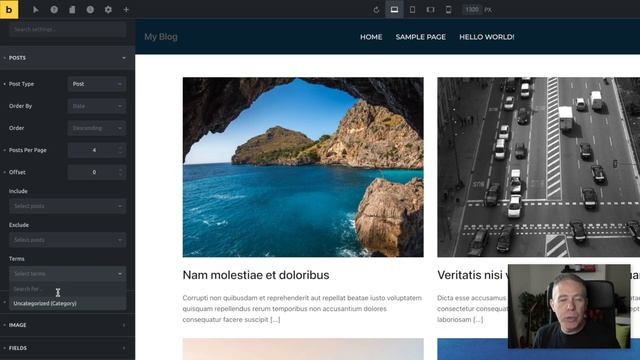Click the plus add-element icon

pyautogui.click(x=126, y=9)
